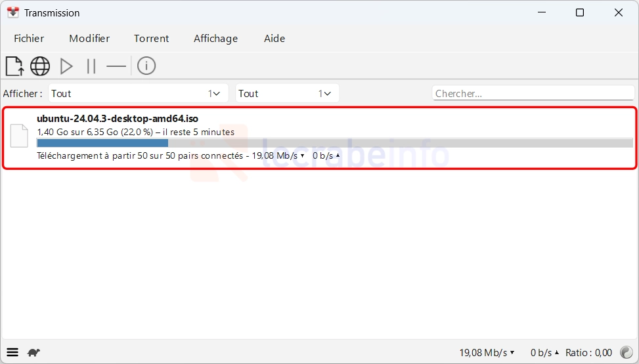Screen dimensions: 639x364
Task: Click the Open Torrent file icon
Action: [x=14, y=66]
